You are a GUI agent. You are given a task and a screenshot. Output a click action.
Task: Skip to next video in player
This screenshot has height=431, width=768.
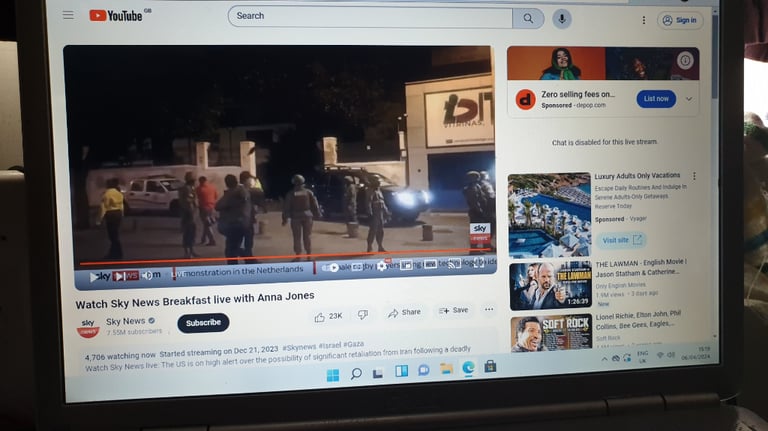[x=119, y=276]
